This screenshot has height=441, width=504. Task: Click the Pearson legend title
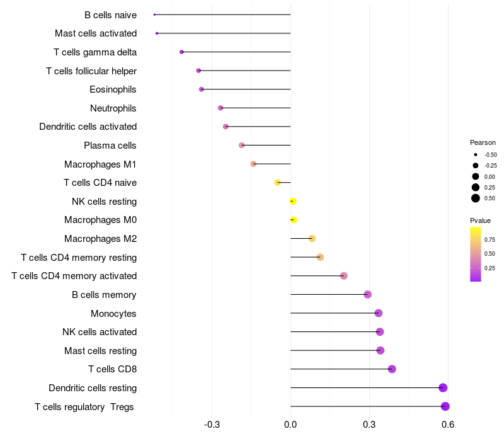(x=483, y=142)
